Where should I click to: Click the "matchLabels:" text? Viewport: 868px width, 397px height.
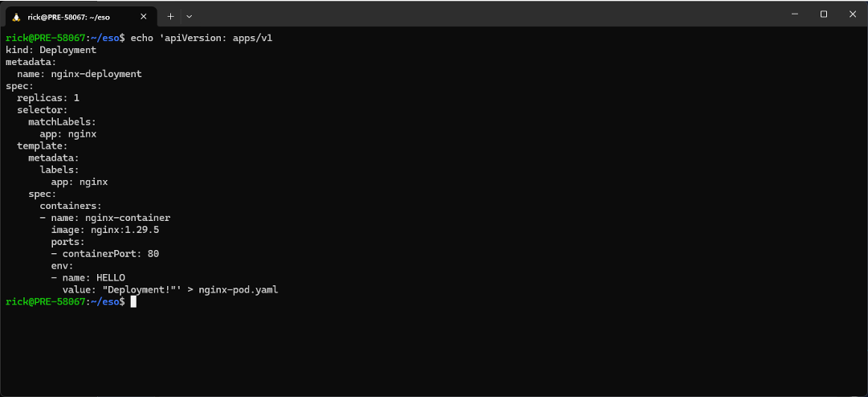click(x=62, y=122)
